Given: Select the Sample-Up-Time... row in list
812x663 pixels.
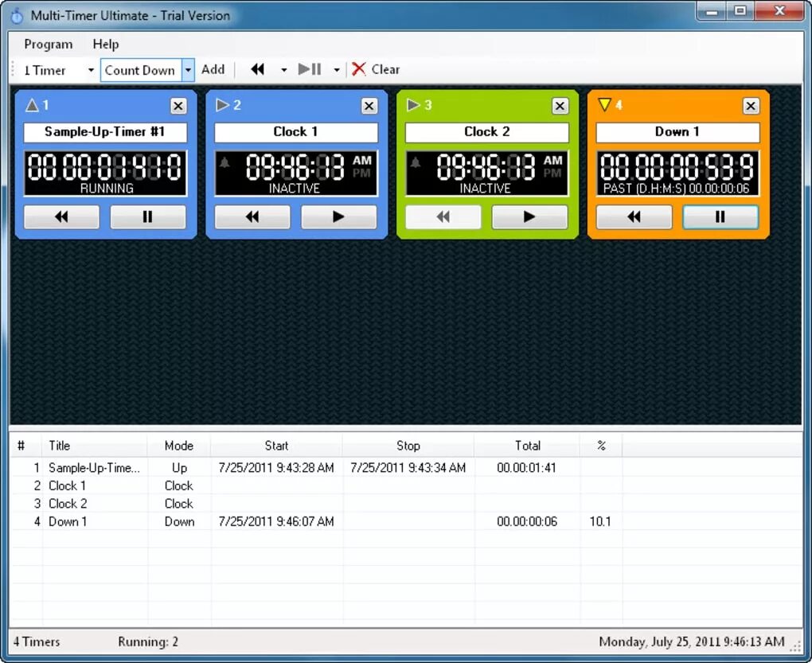Looking at the screenshot, I should pos(406,468).
